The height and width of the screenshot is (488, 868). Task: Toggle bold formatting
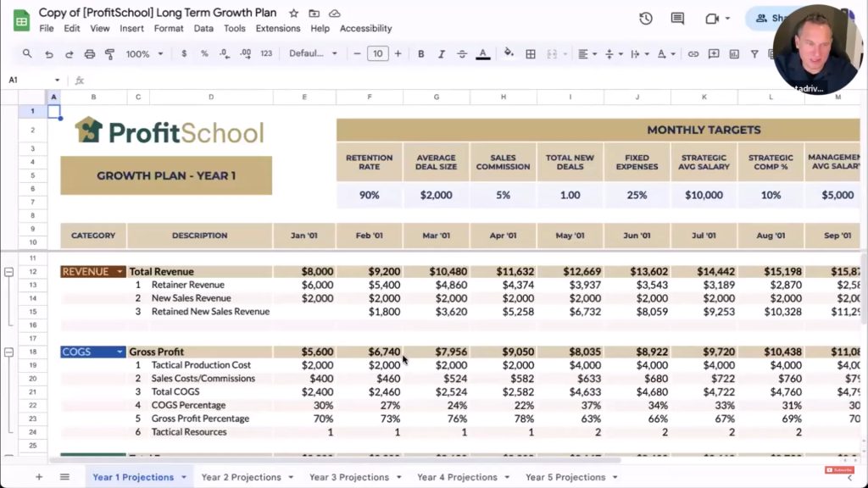(x=420, y=53)
